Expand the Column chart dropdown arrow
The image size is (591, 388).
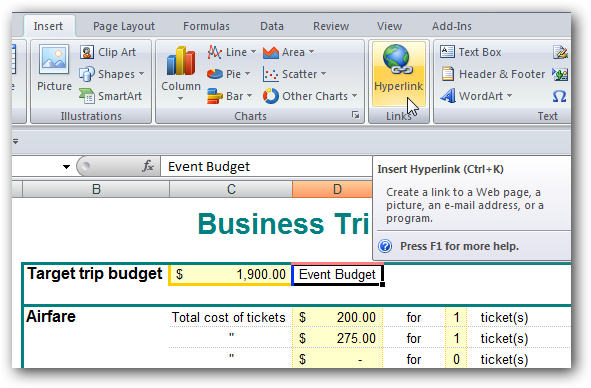tap(181, 99)
